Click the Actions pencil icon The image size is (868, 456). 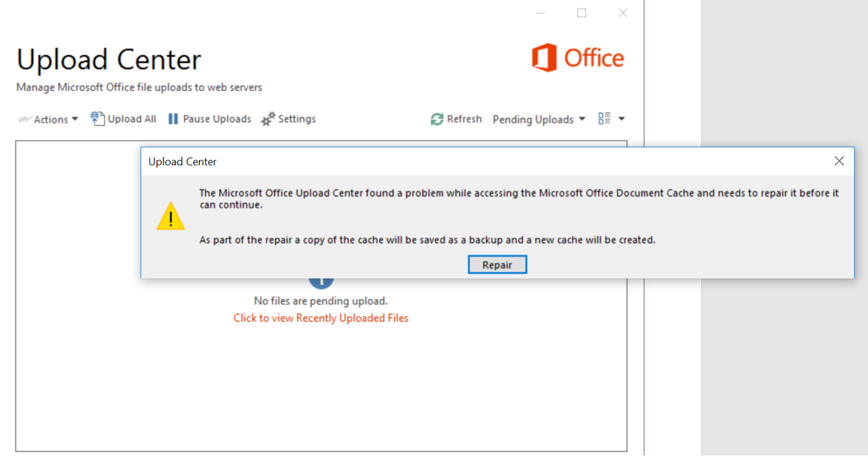(25, 120)
